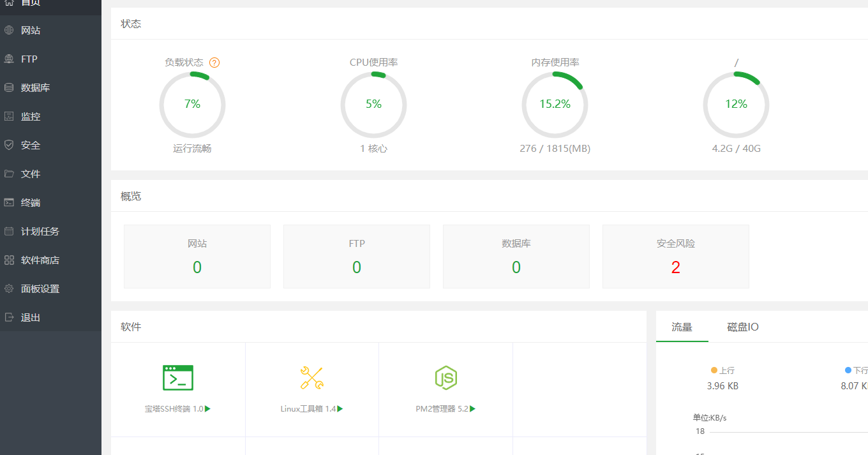Click the gear icon beside 面板设置
The width and height of the screenshot is (868, 455).
pos(9,288)
